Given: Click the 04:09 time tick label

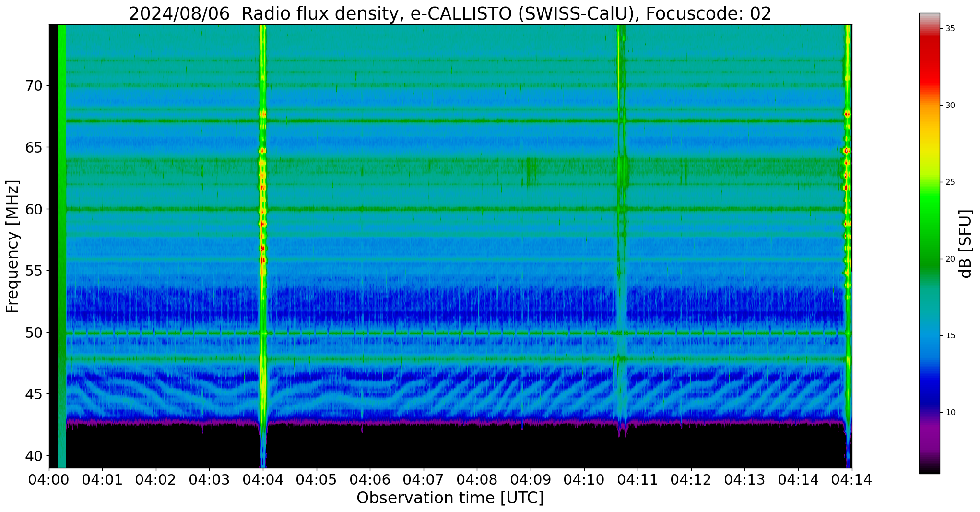Looking at the screenshot, I should pos(531,479).
